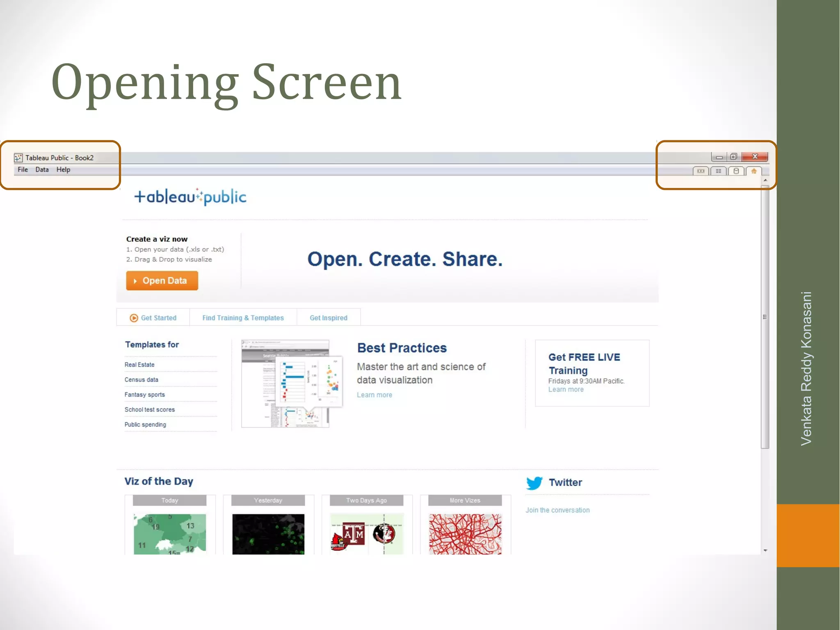
Task: Click the More Vizes label
Action: tap(465, 500)
